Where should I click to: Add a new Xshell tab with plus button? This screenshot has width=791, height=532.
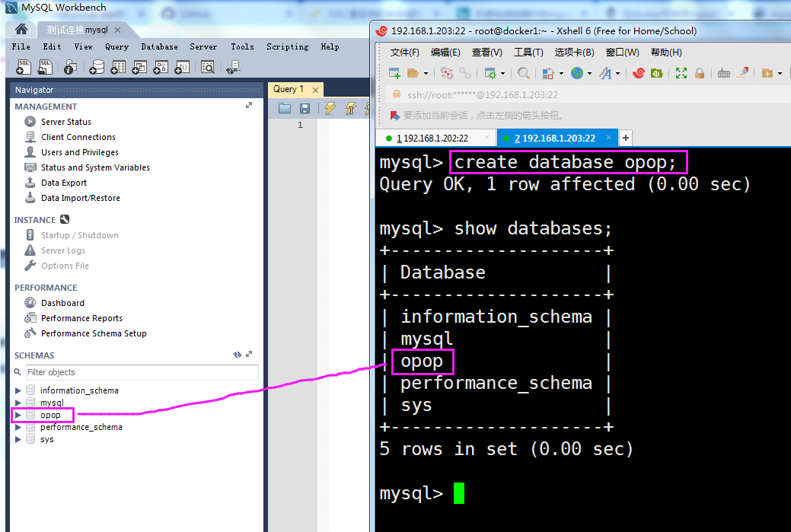[x=626, y=138]
